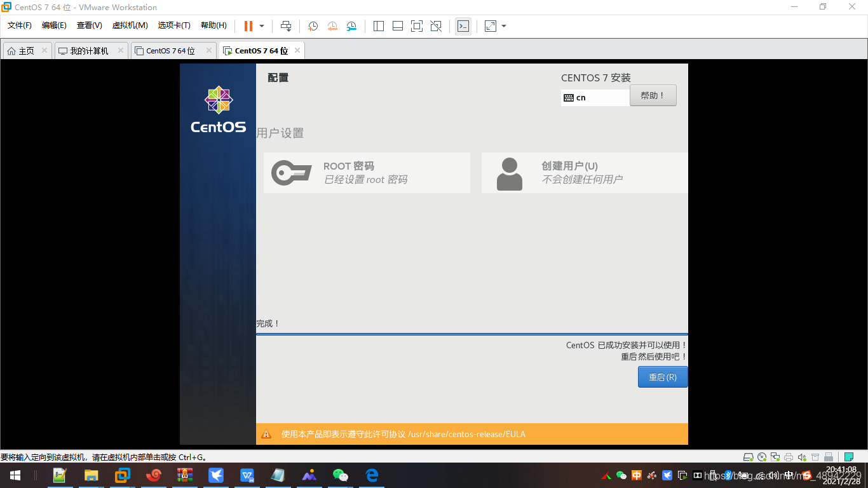Click the EULA license notice text
This screenshot has width=868, height=488.
(x=403, y=435)
